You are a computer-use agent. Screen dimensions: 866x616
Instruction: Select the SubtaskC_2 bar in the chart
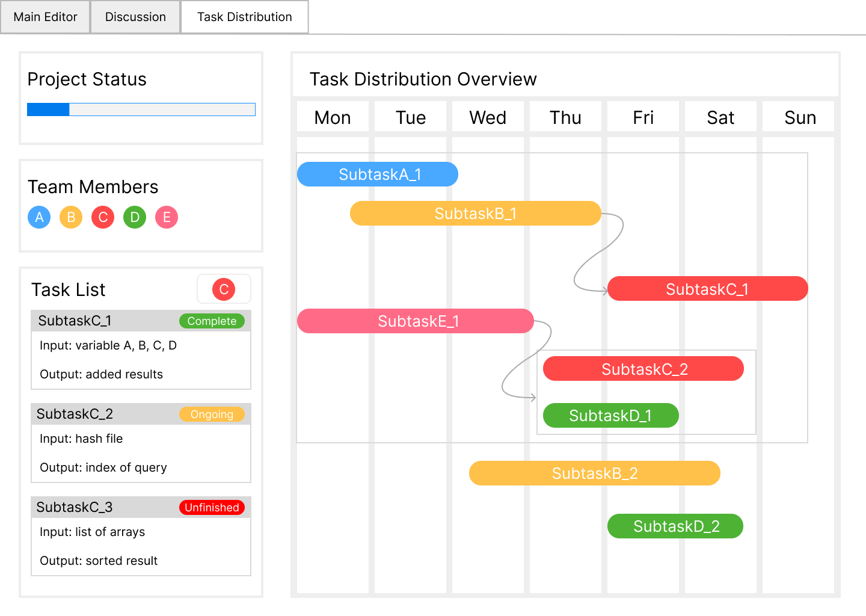click(x=643, y=369)
